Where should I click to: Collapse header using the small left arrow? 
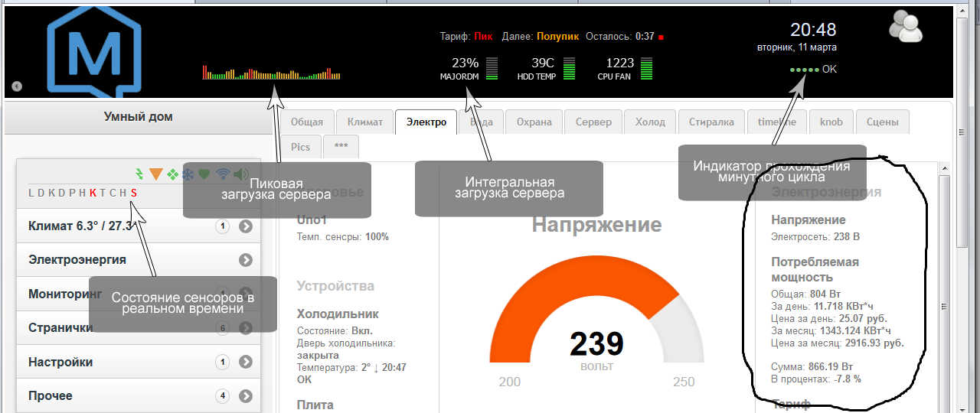pos(17,86)
